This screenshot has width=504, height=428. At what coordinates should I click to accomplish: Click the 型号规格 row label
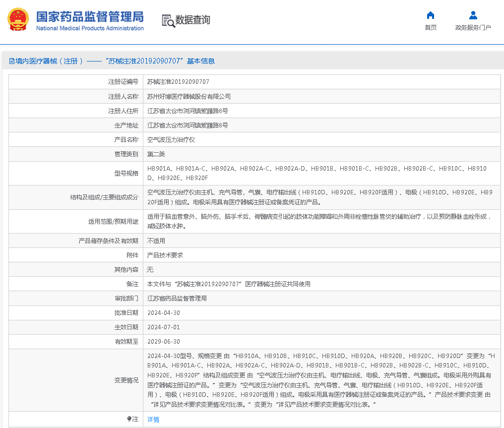click(126, 174)
